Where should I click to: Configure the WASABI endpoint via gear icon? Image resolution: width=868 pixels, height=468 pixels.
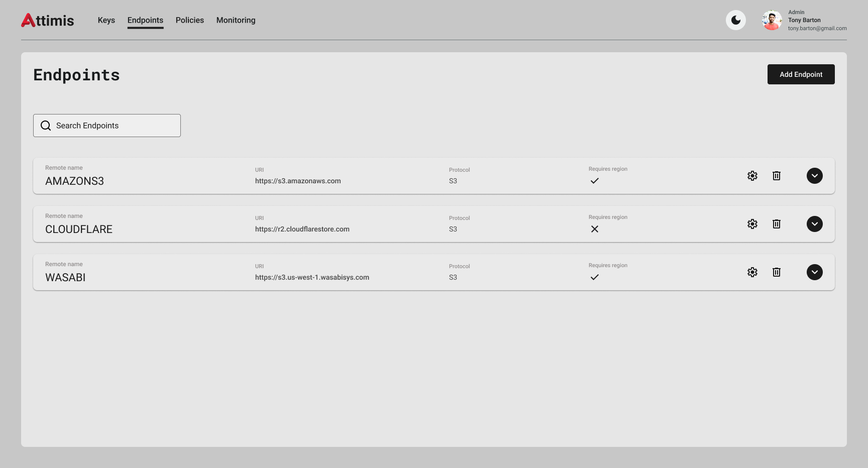pos(752,272)
